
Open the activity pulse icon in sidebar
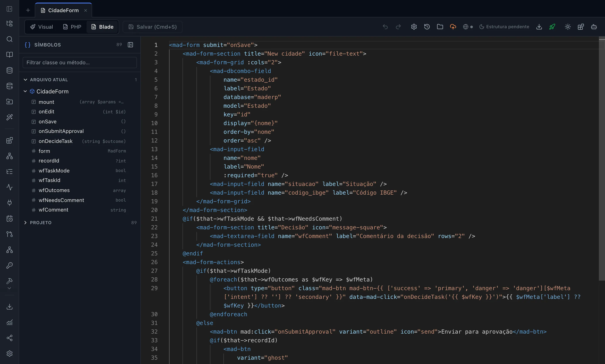[x=9, y=187]
